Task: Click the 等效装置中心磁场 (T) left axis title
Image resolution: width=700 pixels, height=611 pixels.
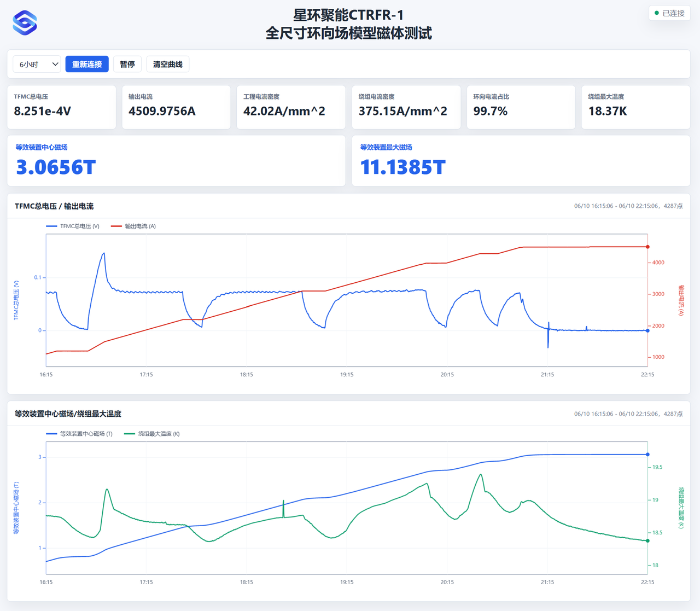Action: tap(16, 508)
